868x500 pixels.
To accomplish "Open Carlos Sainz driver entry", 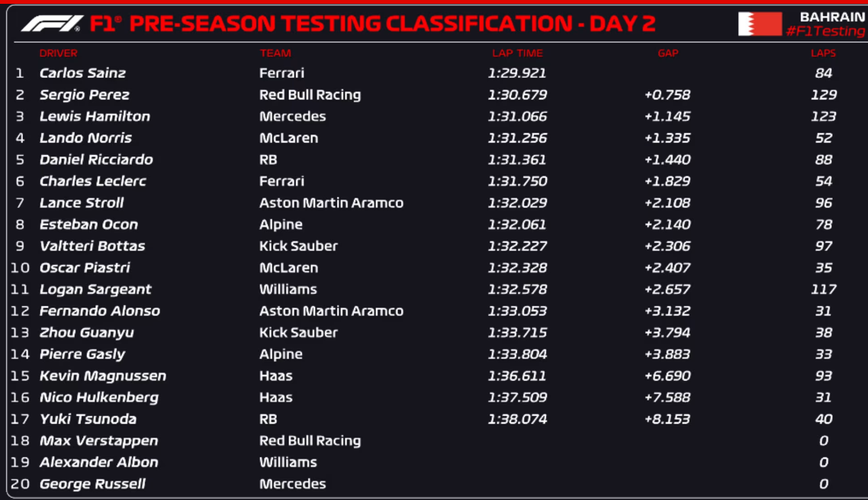I will [82, 73].
